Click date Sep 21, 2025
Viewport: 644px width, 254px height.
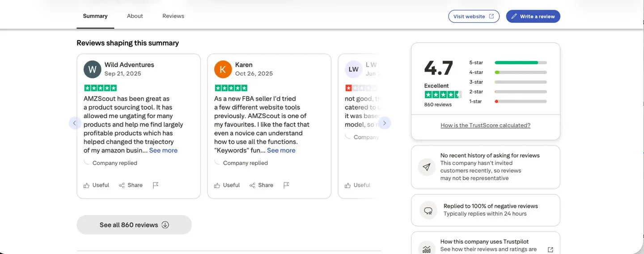(123, 73)
